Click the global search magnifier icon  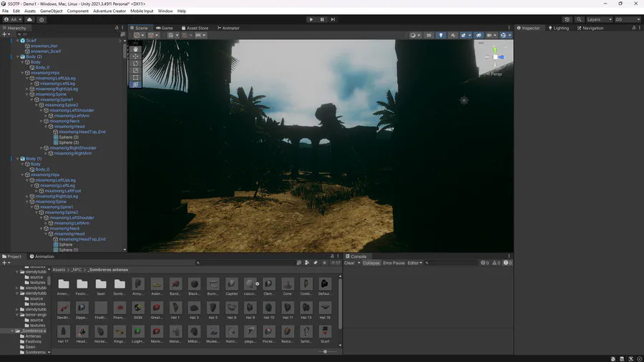(579, 19)
